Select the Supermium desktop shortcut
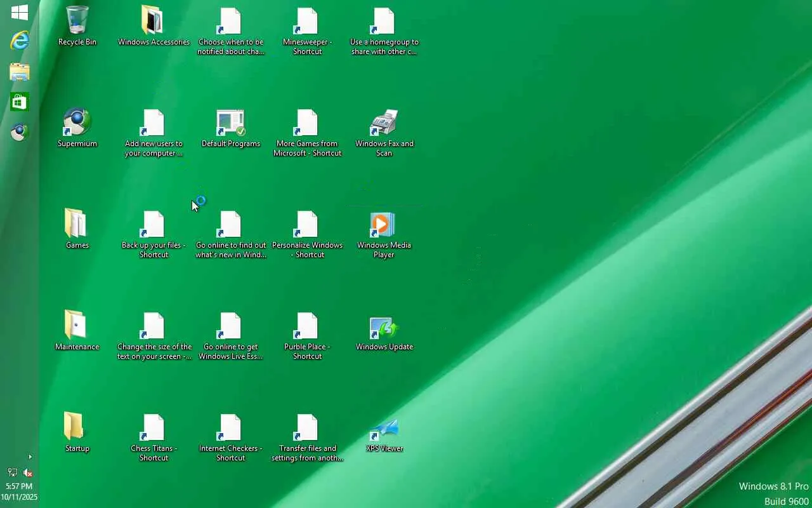 77,128
